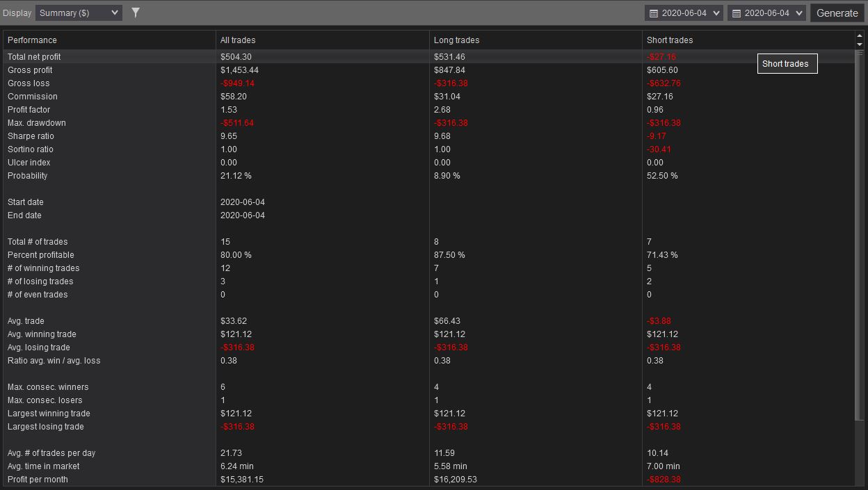Viewport: 868px width, 490px height.
Task: Click the 21.73 trades per day value
Action: point(231,453)
